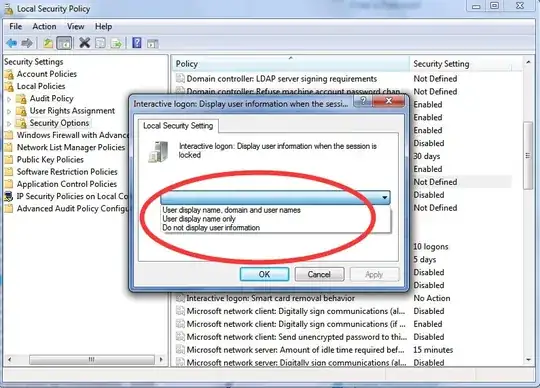Select 'Application Control Policies' in the tree
Screen dimensions: 540x388
tap(67, 184)
